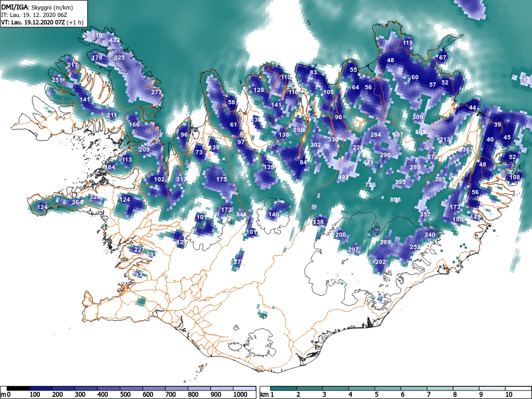Select the map value 175
Screen dimensions: 532x399
(221, 179)
